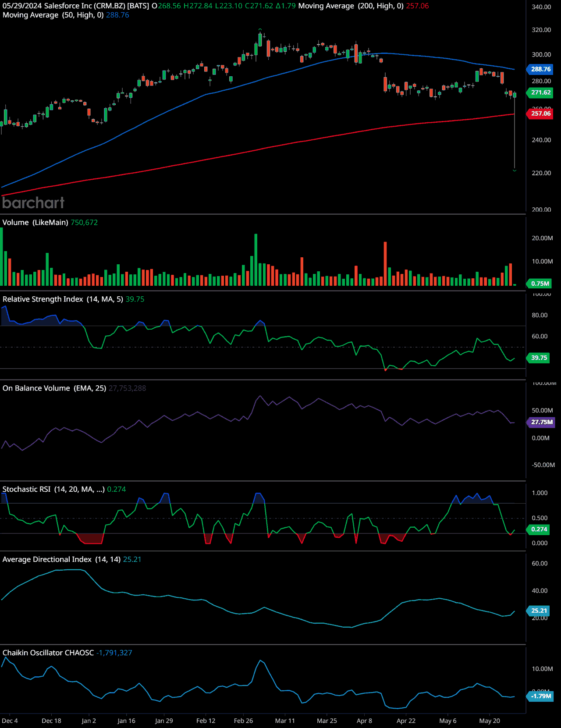561x728 pixels.
Task: Click the O268.56 open price value
Action: pos(166,6)
